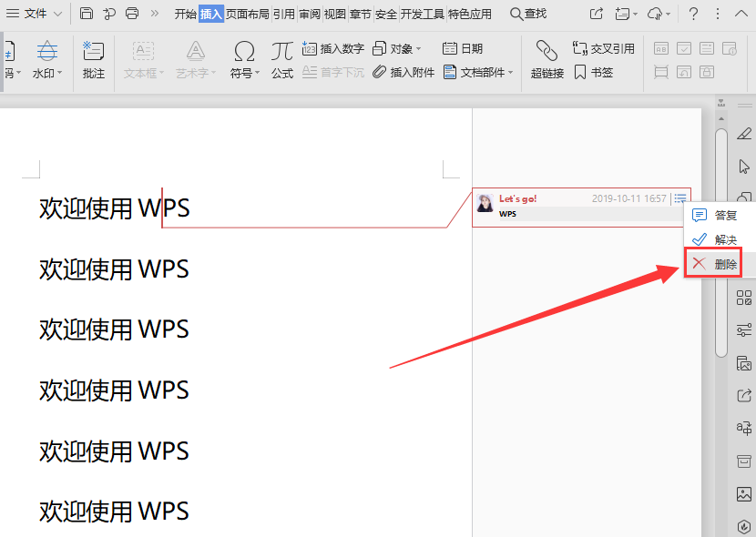Open the vertical three-dot more menu
756x537 pixels.
[718, 14]
